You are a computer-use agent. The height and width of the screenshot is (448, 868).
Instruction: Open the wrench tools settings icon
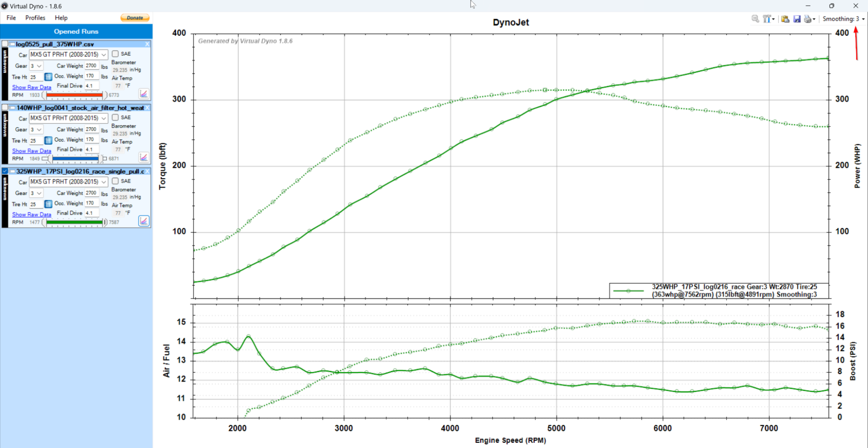768,19
